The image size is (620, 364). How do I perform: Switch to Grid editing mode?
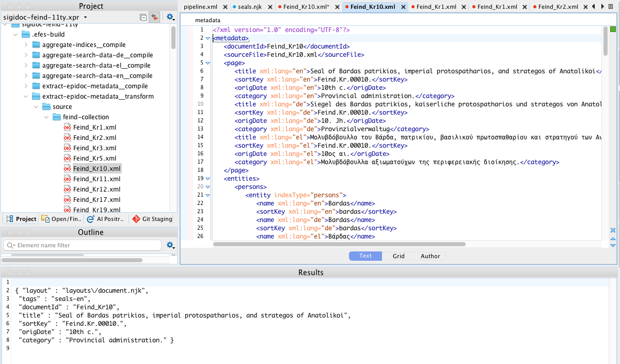pos(398,256)
